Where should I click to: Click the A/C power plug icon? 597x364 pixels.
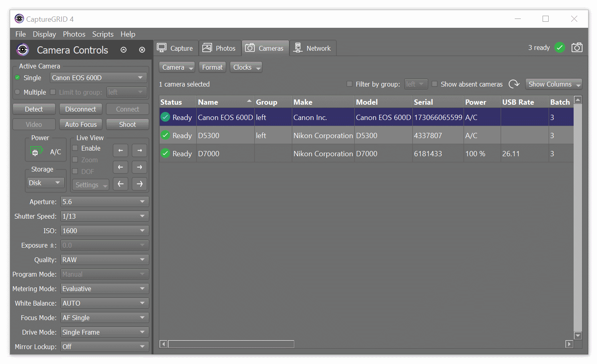point(35,152)
